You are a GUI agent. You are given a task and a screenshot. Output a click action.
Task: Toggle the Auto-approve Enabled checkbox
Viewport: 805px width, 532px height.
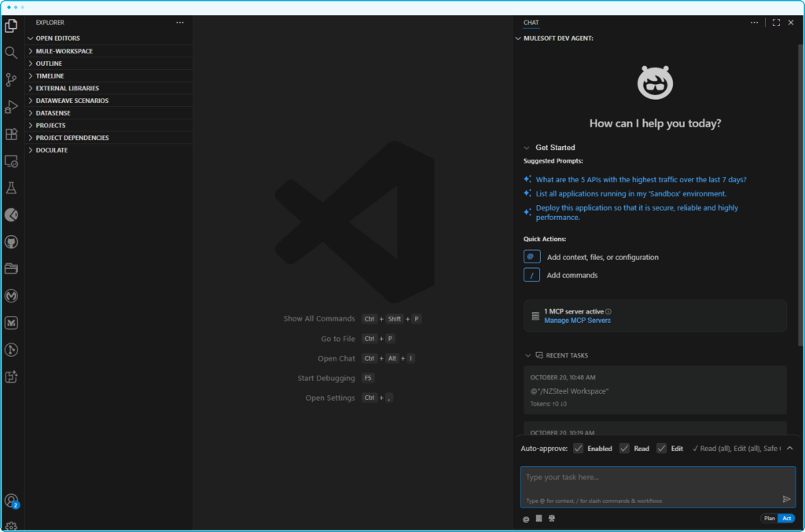(x=578, y=449)
